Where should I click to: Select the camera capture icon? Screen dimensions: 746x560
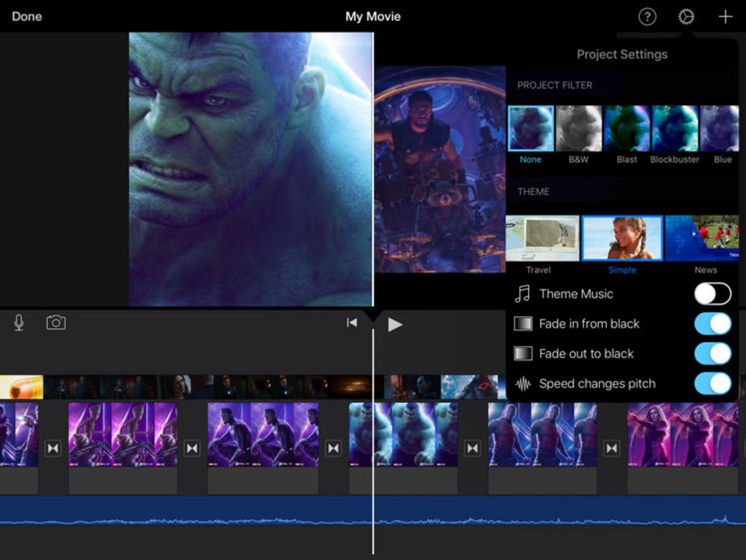pyautogui.click(x=56, y=323)
